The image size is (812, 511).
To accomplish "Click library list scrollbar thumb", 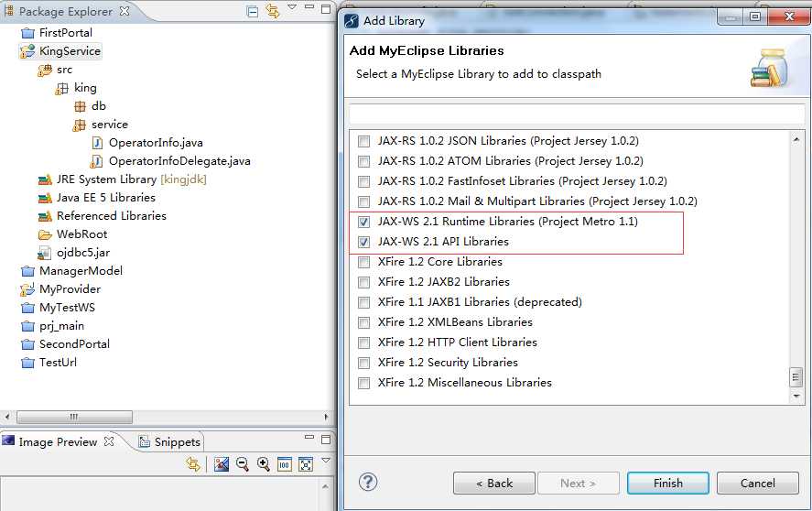I will pyautogui.click(x=796, y=376).
